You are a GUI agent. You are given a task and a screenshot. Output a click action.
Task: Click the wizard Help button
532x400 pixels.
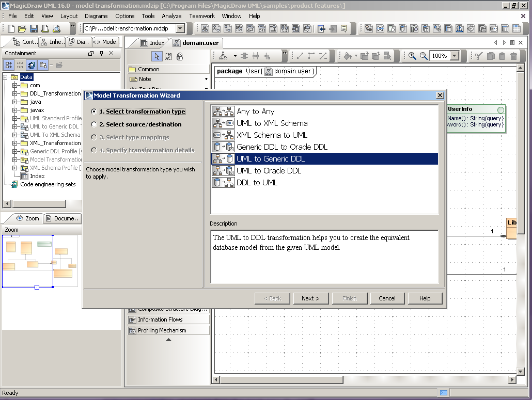click(425, 298)
